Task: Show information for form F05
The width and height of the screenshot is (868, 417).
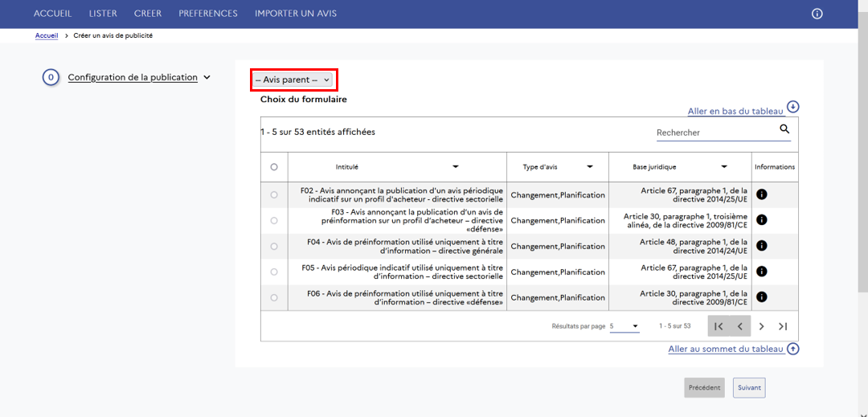Action: click(761, 271)
